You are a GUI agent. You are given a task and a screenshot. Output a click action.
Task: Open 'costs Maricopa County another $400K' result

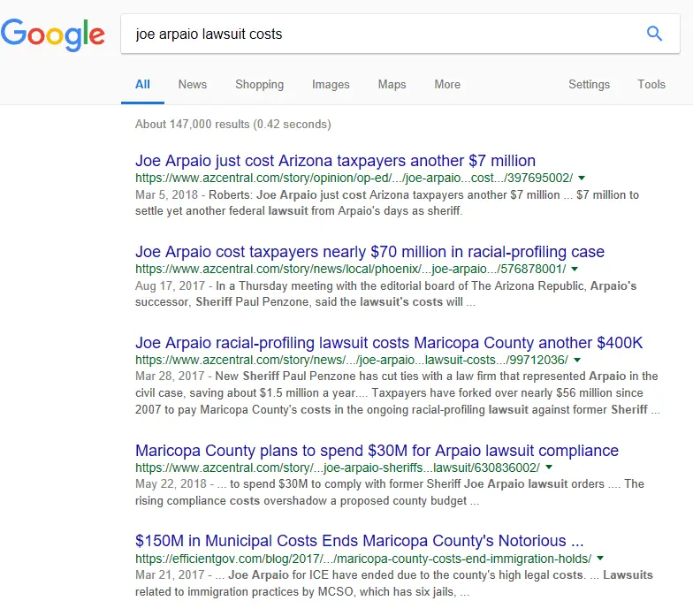pos(389,343)
